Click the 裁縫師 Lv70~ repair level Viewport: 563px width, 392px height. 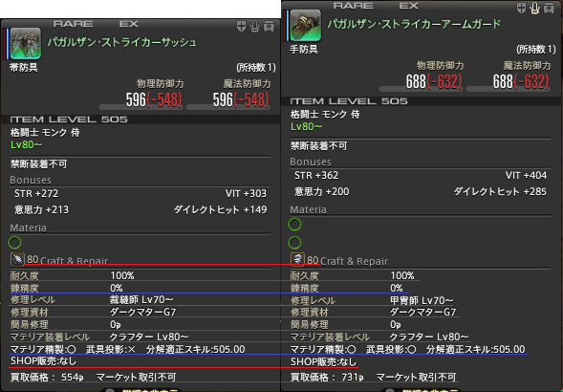141,299
